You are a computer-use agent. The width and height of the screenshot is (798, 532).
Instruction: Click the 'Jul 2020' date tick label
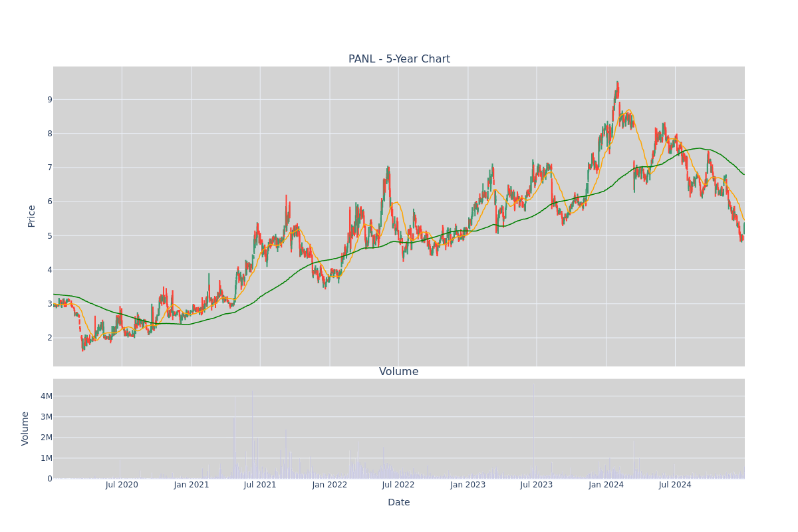(122, 485)
